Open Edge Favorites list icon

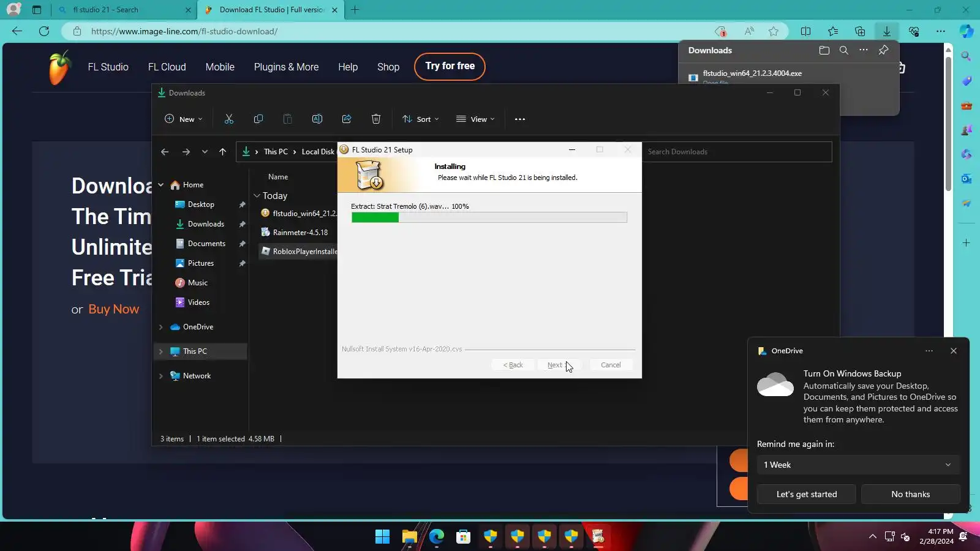[x=833, y=31]
